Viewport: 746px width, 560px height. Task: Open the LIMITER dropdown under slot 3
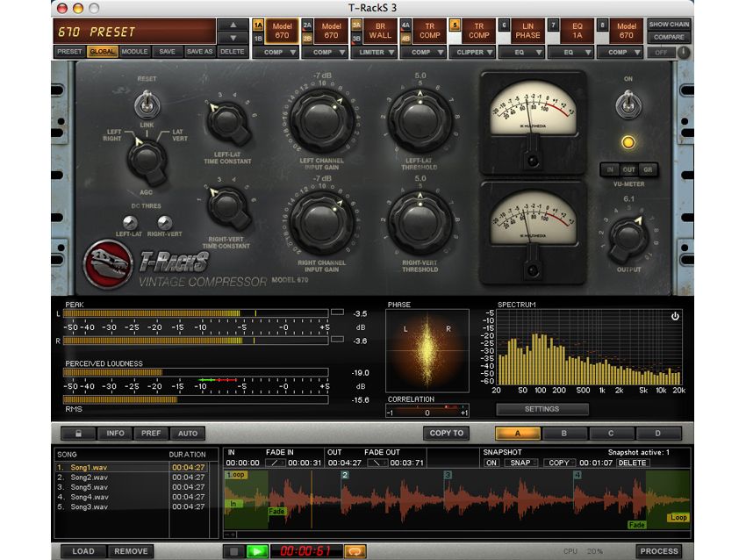click(x=376, y=52)
